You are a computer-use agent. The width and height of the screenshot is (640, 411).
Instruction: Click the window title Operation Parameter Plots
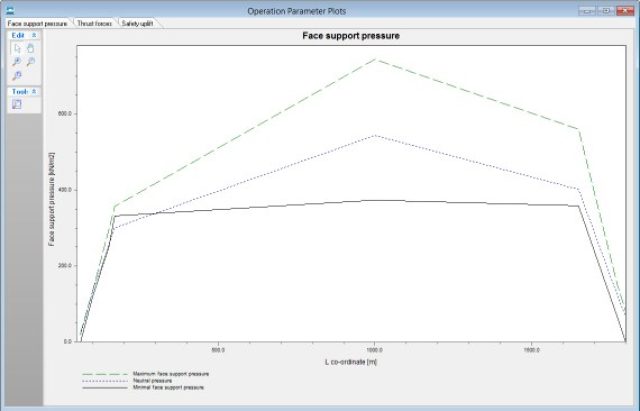[x=297, y=11]
